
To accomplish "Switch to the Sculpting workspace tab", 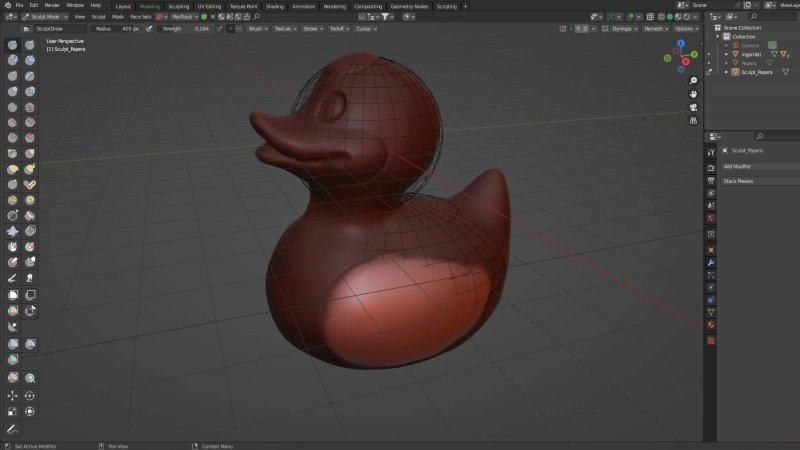I will click(179, 6).
